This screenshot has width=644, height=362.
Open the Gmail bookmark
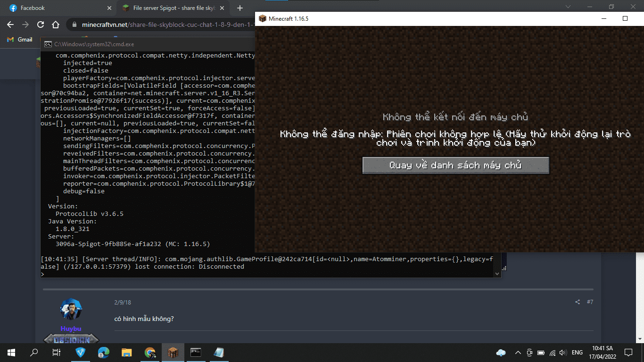click(x=20, y=40)
